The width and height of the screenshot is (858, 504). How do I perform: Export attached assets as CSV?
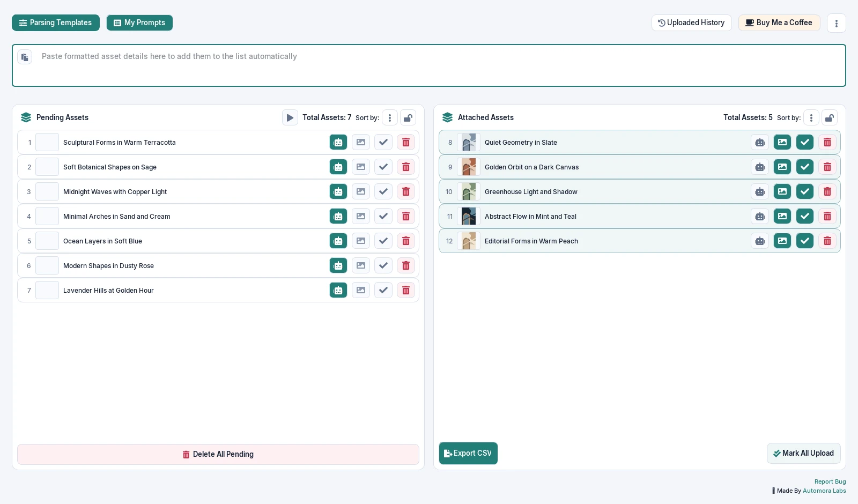pos(468,453)
